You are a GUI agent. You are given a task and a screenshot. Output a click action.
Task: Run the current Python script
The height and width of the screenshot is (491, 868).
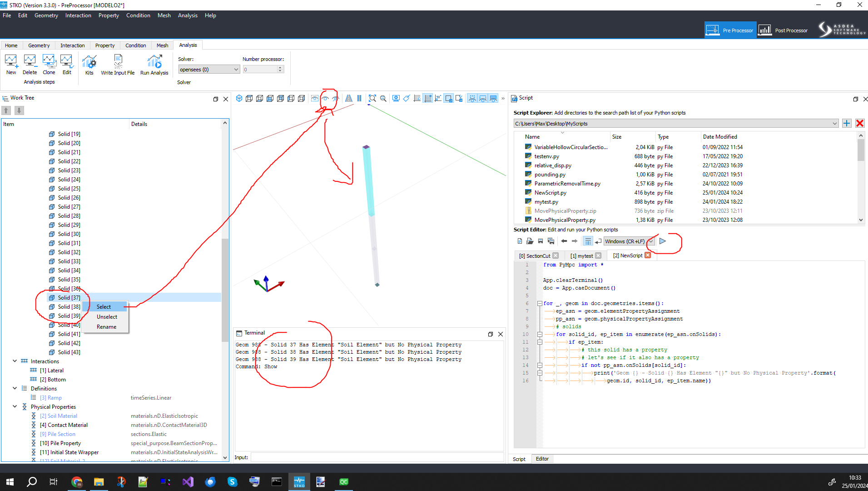(663, 241)
